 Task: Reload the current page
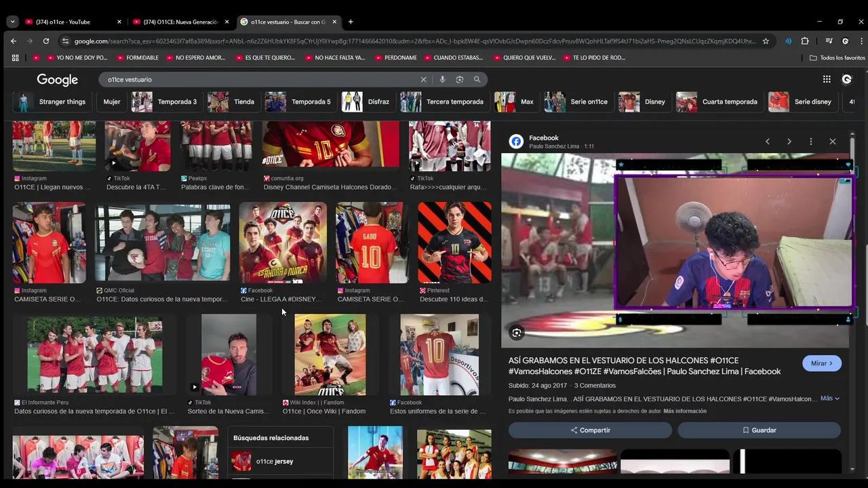click(x=47, y=41)
